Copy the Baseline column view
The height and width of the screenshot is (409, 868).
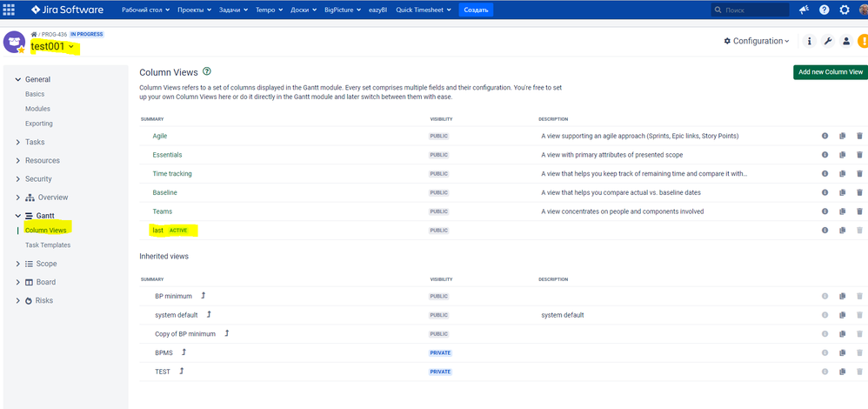[x=843, y=192]
